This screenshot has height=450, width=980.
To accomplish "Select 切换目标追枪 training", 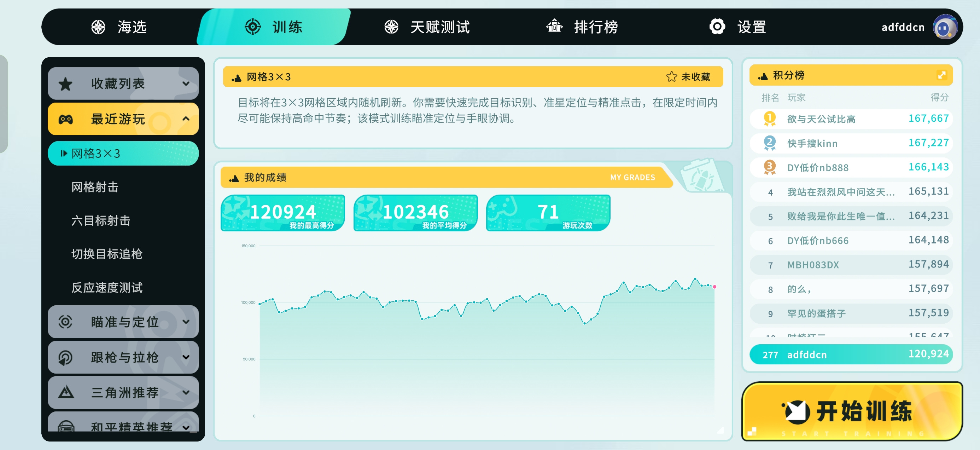I will 107,254.
